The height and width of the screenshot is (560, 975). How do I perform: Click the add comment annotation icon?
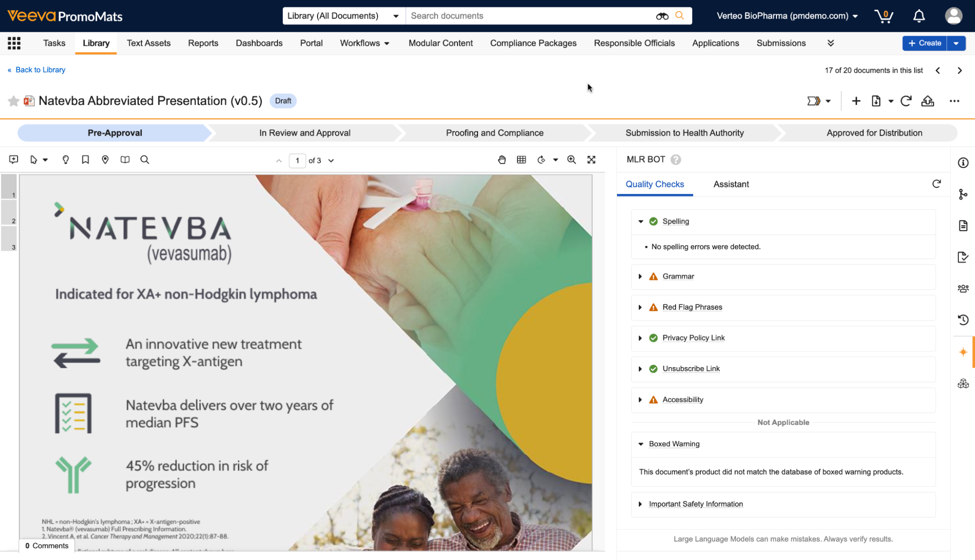(14, 160)
